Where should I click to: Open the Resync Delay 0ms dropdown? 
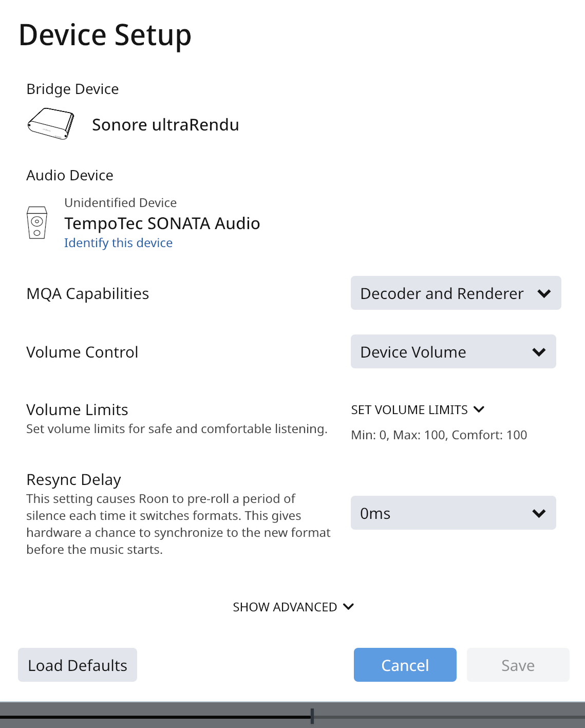tap(452, 513)
